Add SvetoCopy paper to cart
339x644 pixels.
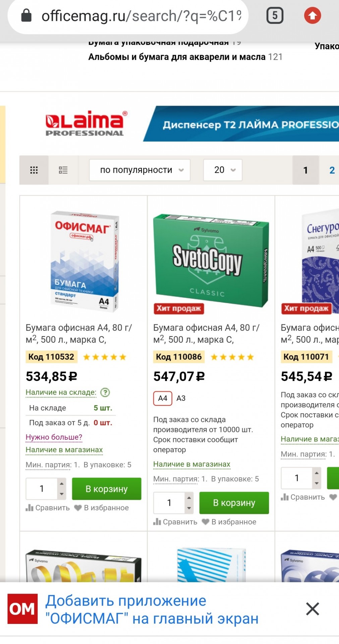pos(234,503)
